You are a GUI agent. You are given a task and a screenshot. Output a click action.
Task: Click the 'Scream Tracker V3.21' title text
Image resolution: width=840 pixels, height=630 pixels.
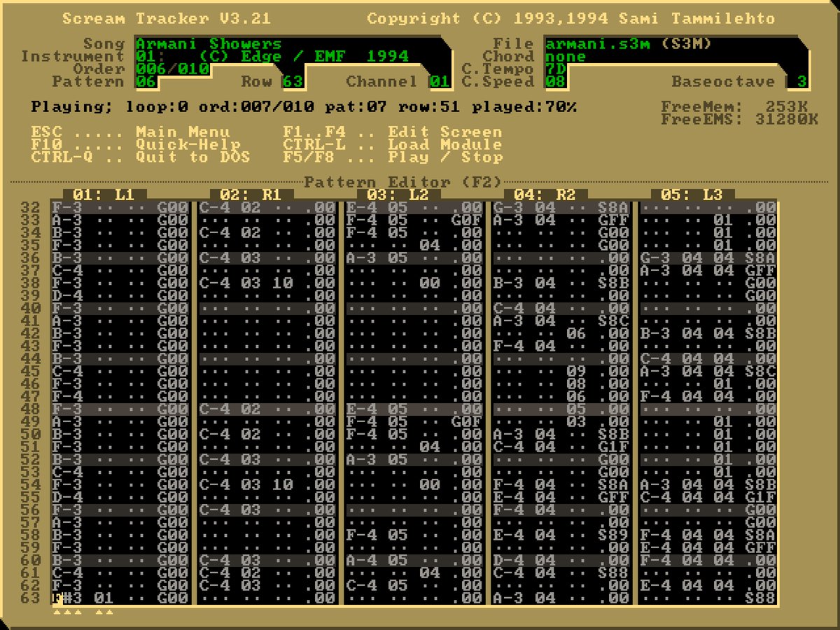click(167, 18)
